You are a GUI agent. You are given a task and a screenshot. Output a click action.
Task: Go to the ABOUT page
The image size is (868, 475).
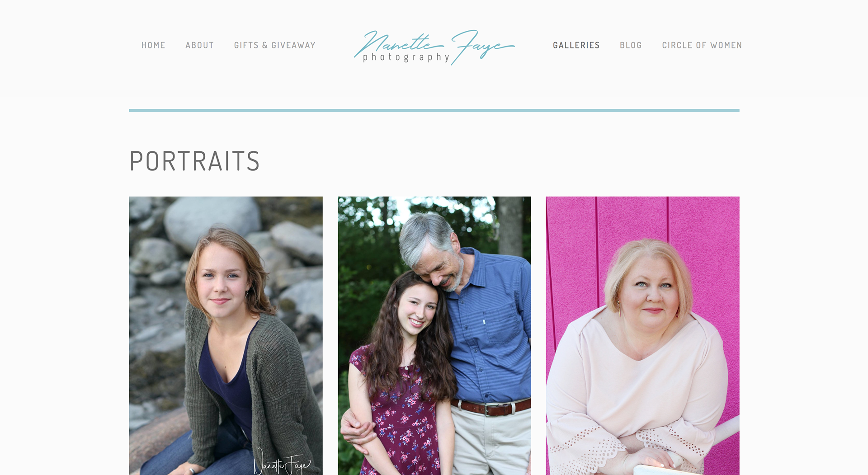coord(199,45)
